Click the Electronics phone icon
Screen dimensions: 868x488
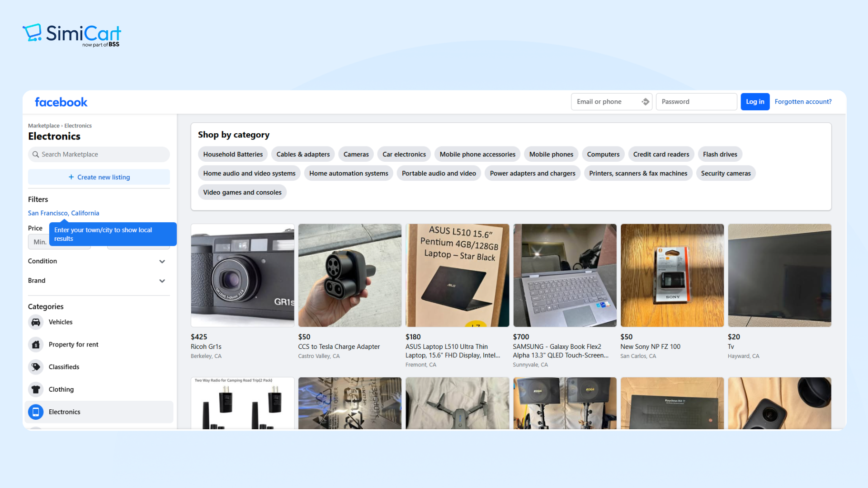point(36,412)
